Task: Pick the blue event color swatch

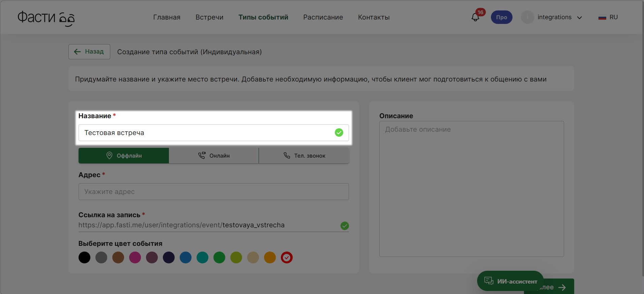Action: 185,258
